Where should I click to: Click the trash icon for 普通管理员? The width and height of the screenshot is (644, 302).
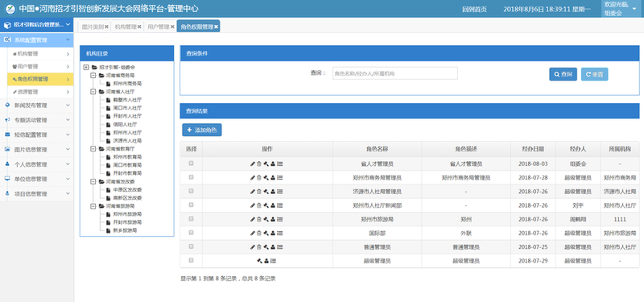tap(259, 247)
